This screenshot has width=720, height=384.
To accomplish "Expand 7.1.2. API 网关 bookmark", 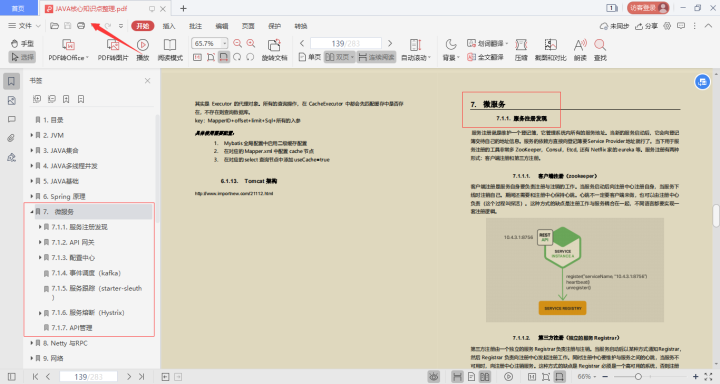I will (x=40, y=242).
